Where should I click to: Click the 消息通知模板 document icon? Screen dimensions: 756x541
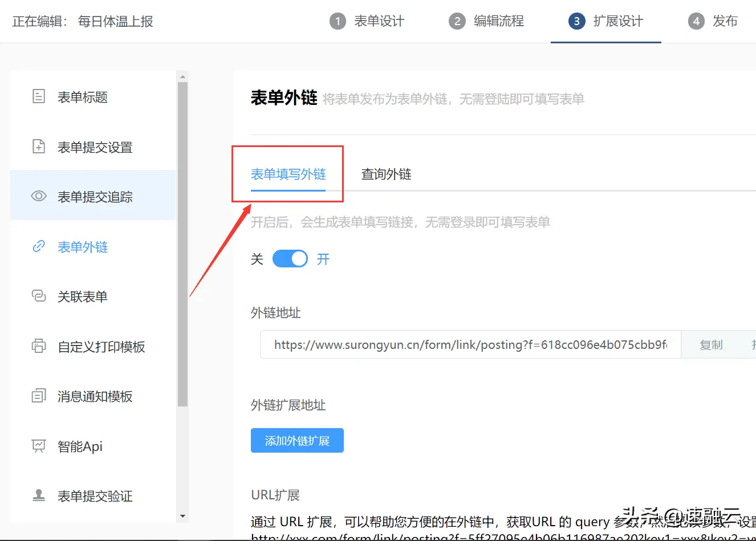[x=39, y=396]
